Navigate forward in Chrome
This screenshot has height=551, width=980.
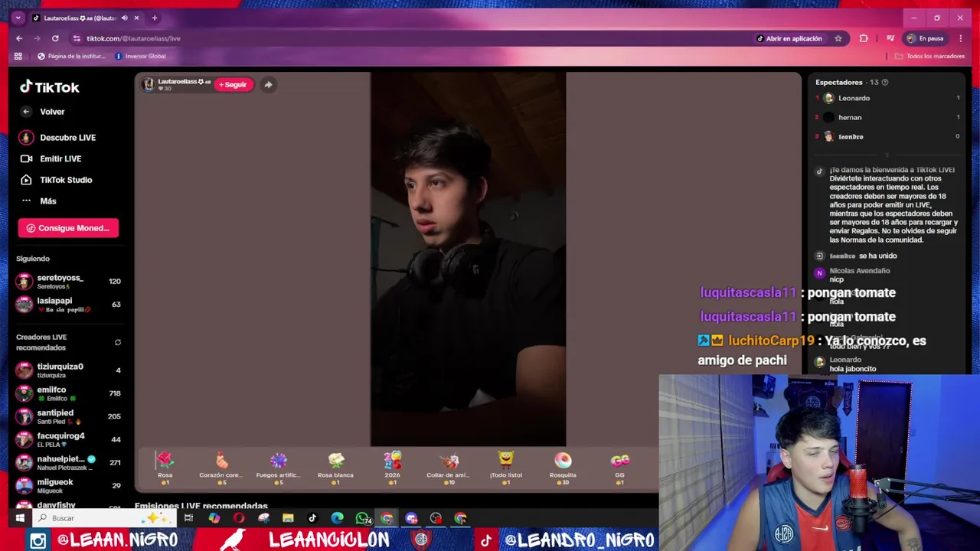[37, 38]
